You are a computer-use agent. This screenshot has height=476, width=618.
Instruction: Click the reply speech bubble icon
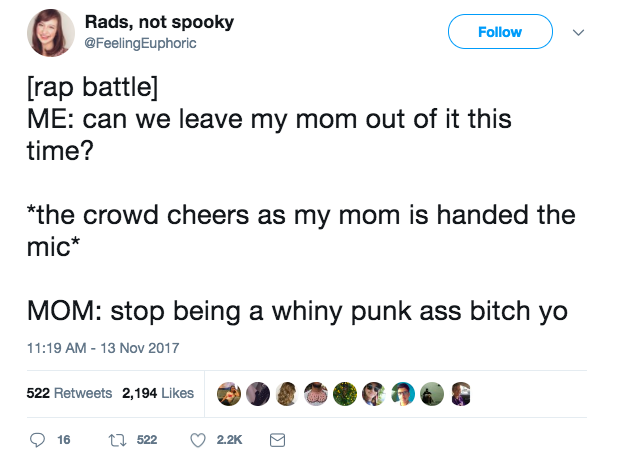click(x=37, y=440)
